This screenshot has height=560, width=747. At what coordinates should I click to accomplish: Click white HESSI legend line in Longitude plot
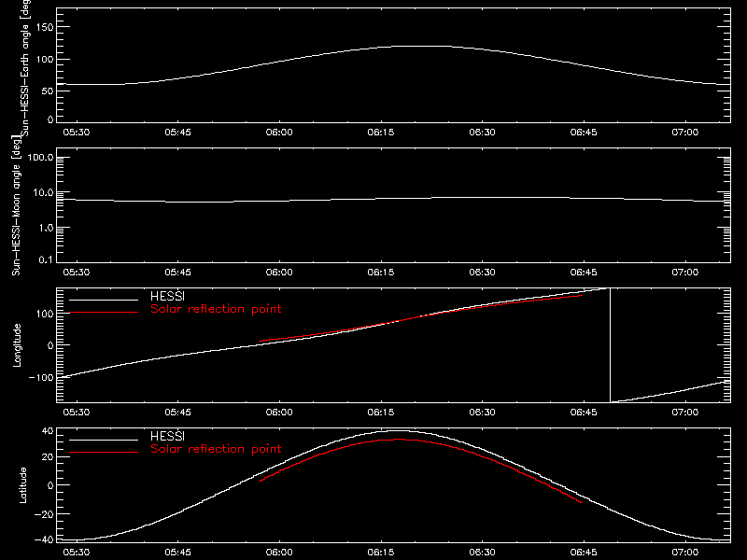[104, 300]
